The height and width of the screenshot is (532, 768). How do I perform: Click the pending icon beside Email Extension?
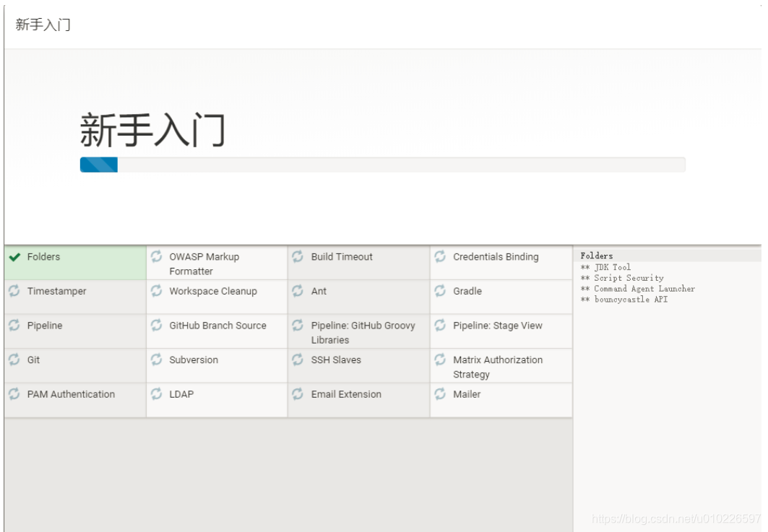298,394
